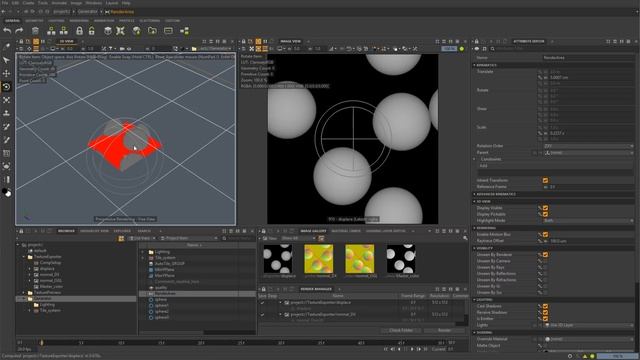640x360 pixels.
Task: Click the back navigation arrow in path bar
Action: coord(4,12)
